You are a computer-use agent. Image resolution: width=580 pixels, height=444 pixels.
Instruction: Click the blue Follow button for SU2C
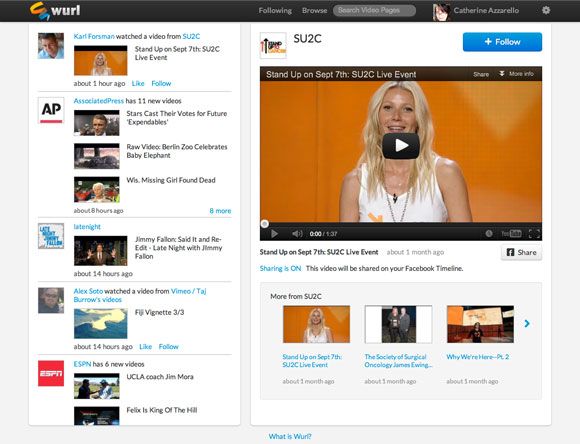point(502,42)
